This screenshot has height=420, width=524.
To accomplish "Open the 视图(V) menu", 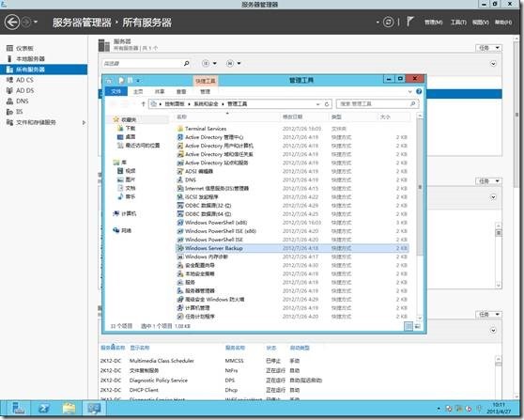I will [x=481, y=23].
